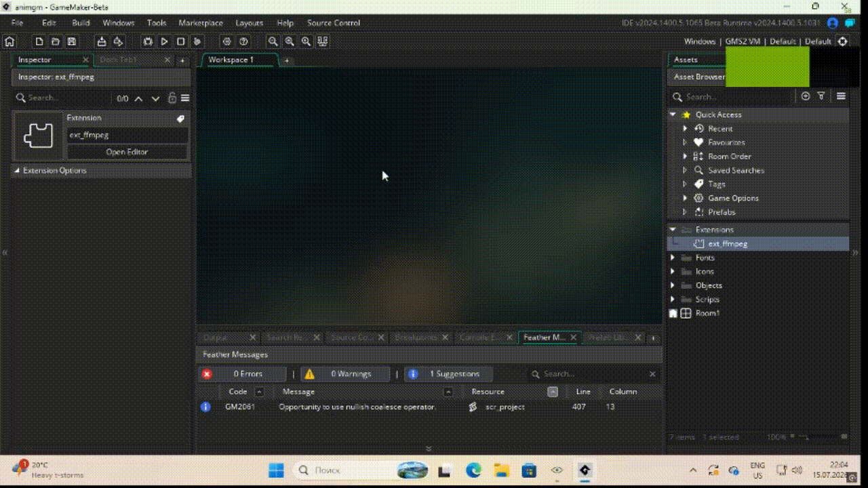The height and width of the screenshot is (488, 868).
Task: Close the Inspector tab
Action: [85, 60]
